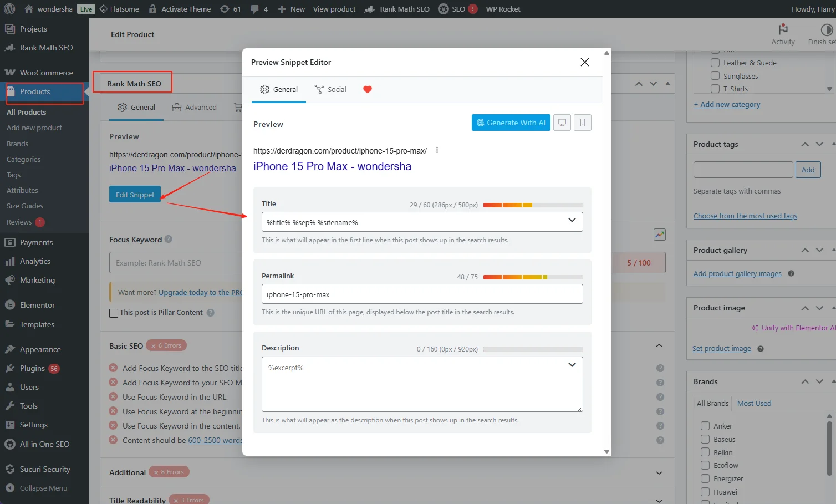This screenshot has height=504, width=836.
Task: Open the Activity flag icon
Action: tap(783, 29)
